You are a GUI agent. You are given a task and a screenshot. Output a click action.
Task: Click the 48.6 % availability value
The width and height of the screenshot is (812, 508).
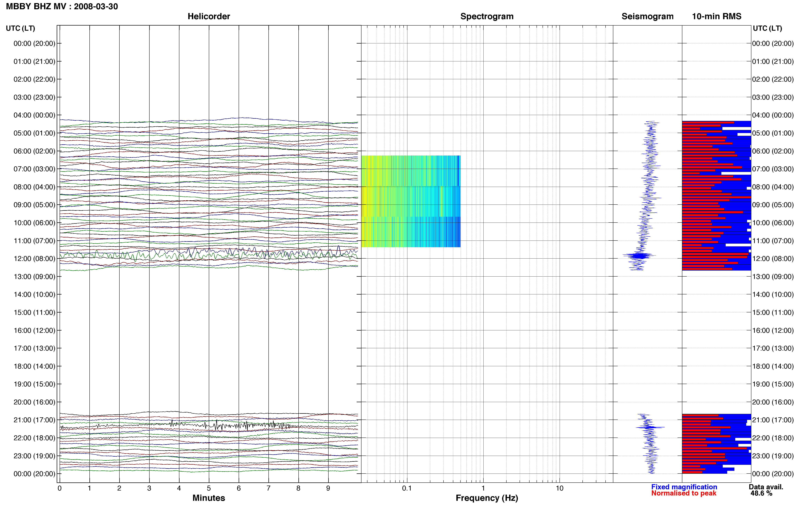[761, 493]
